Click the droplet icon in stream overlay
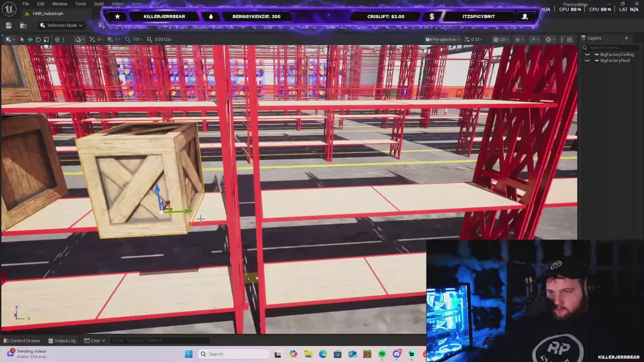This screenshot has height=362, width=644. (211, 17)
